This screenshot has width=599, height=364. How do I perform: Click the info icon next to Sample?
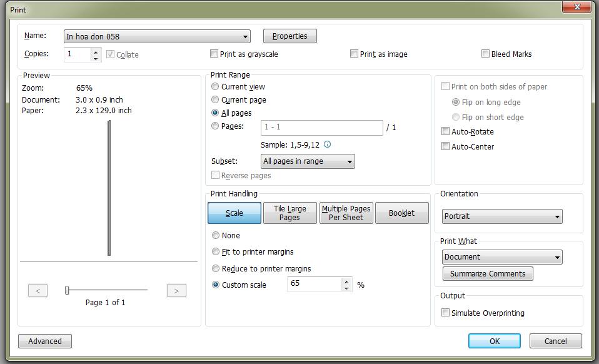328,144
